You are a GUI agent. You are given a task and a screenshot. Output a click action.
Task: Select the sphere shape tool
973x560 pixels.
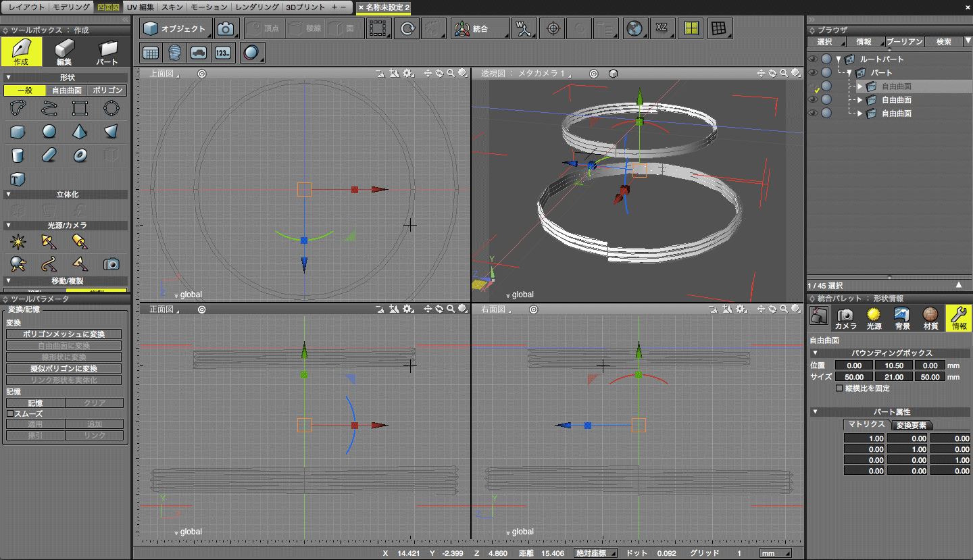tap(49, 132)
